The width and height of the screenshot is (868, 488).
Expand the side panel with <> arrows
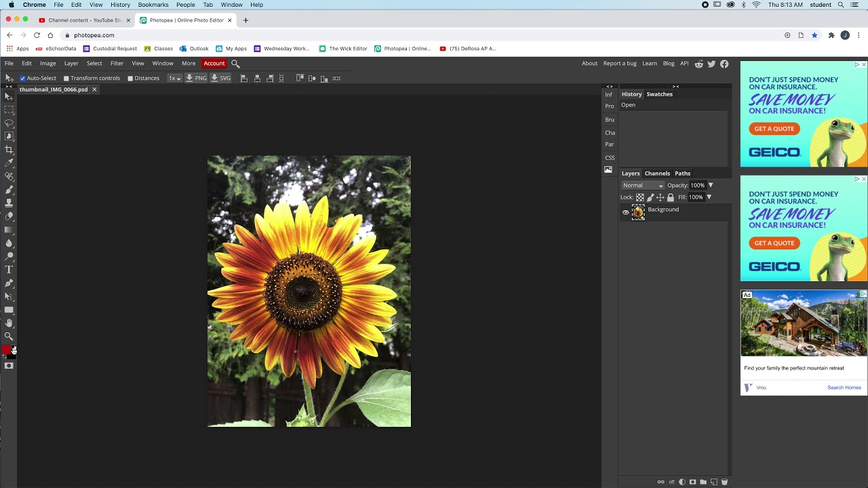tap(610, 86)
